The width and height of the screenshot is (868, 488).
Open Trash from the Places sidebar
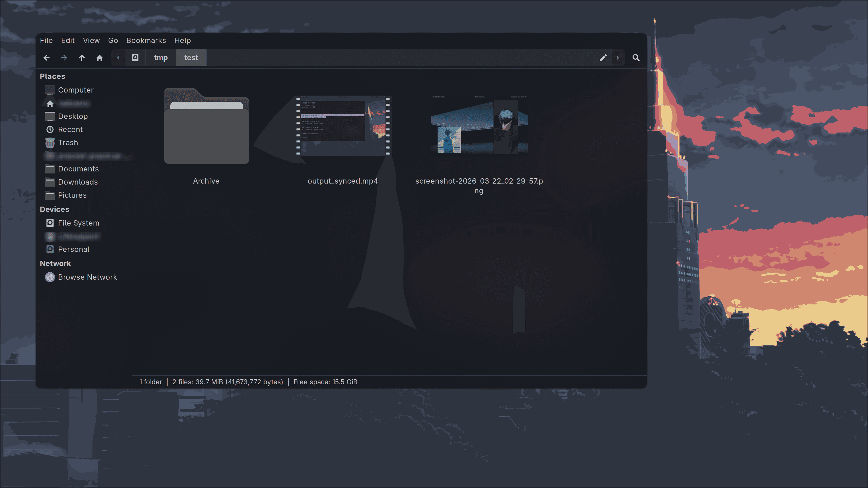pyautogui.click(x=68, y=142)
